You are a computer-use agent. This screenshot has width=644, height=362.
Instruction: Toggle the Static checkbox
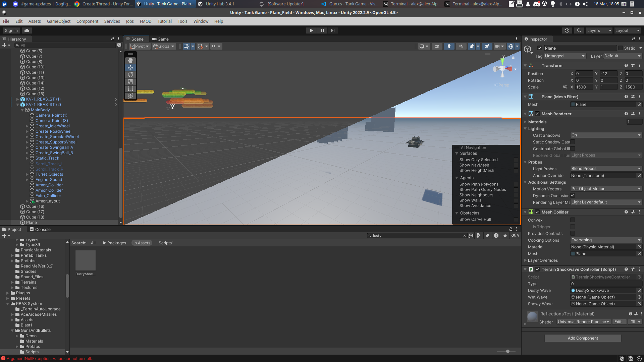click(x=621, y=48)
